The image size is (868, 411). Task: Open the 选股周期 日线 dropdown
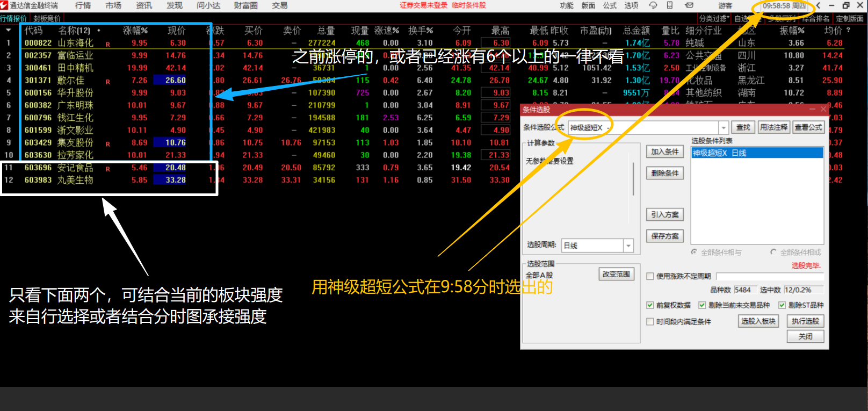point(628,246)
